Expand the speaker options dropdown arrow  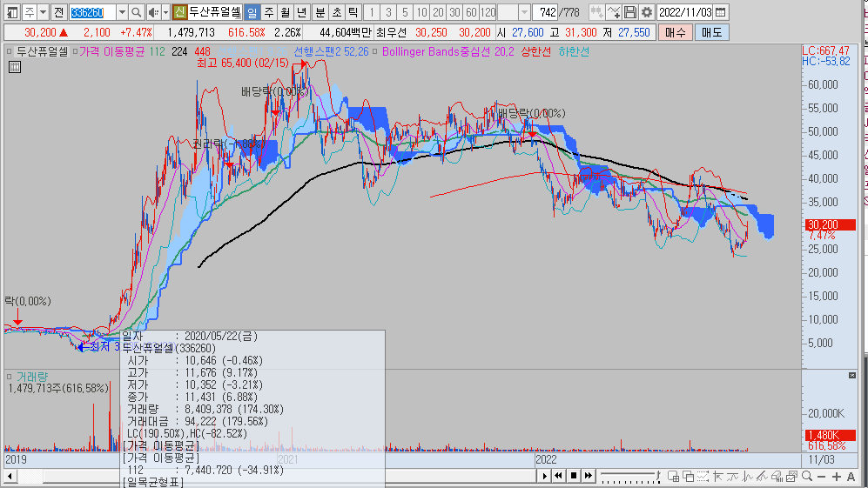pyautogui.click(x=165, y=11)
